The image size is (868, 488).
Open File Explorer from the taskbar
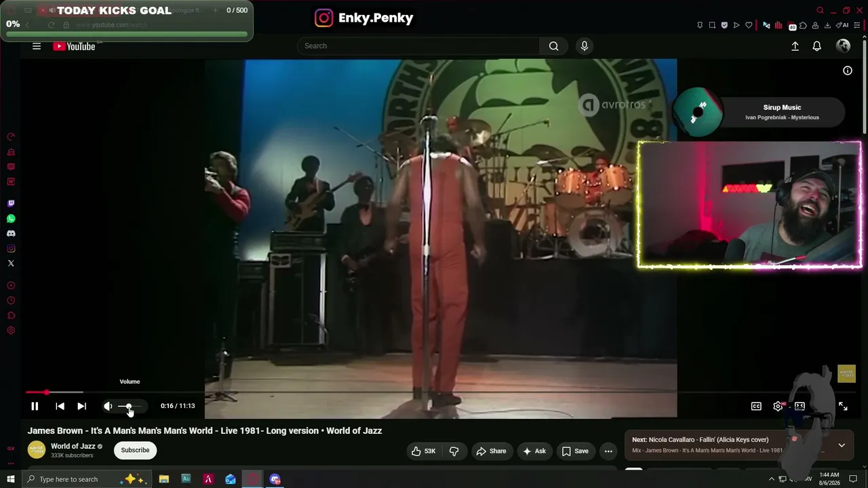164,479
